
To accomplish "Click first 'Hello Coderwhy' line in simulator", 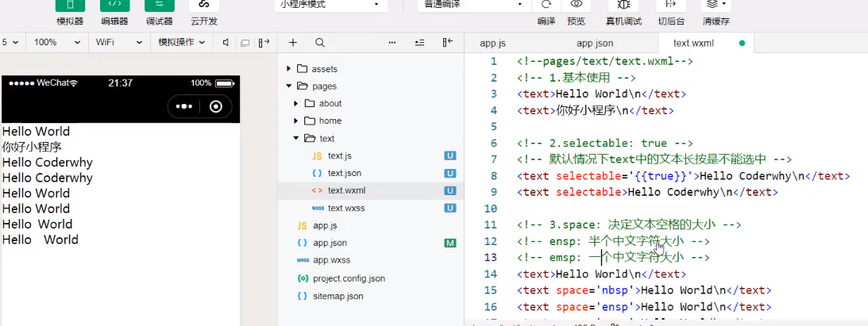I will click(x=47, y=163).
